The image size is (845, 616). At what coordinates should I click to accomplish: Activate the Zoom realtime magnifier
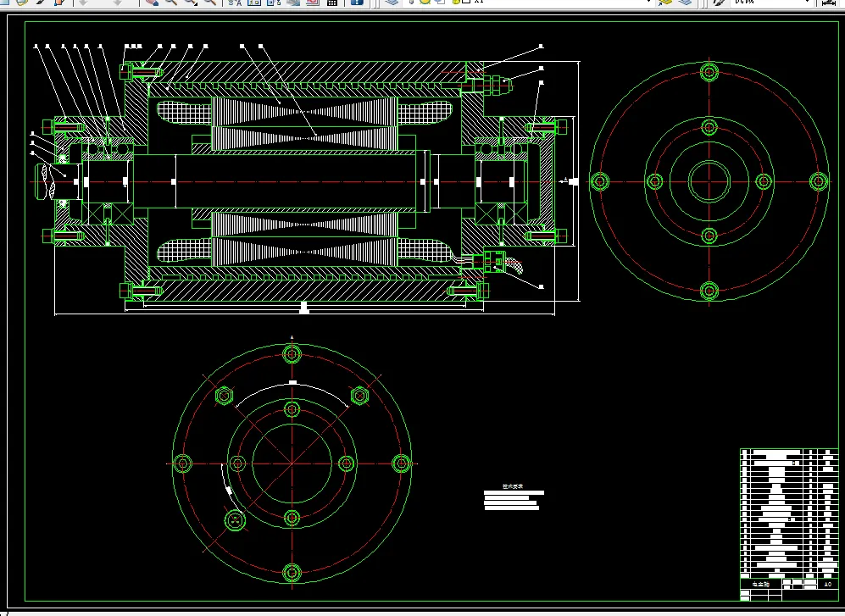pyautogui.click(x=170, y=3)
